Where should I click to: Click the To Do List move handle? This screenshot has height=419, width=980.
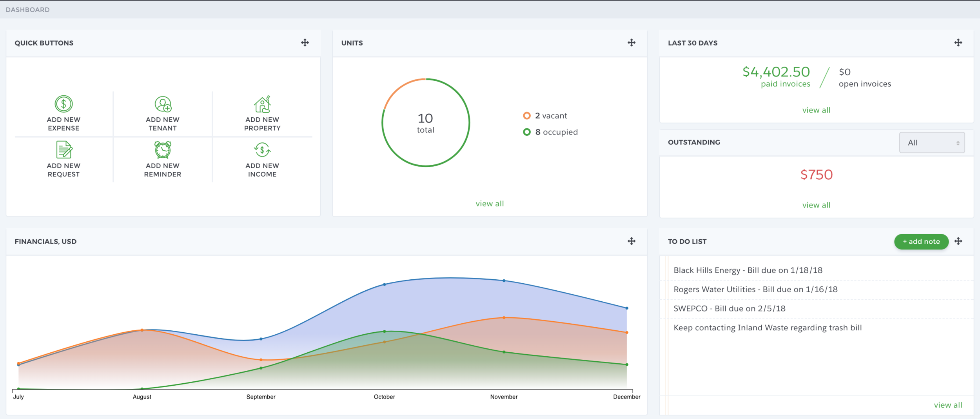(x=958, y=241)
